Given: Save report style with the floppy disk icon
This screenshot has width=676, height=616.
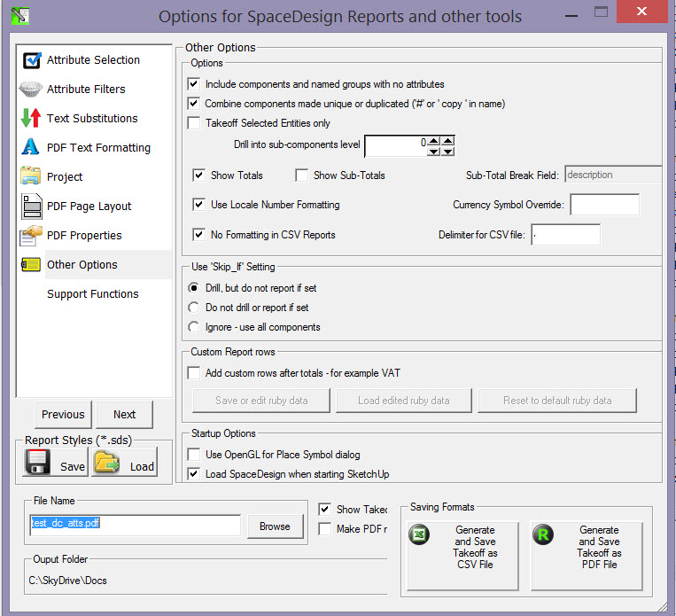Looking at the screenshot, I should [37, 462].
